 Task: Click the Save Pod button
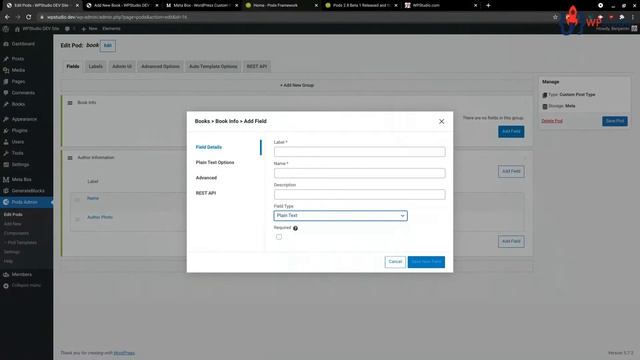point(615,121)
